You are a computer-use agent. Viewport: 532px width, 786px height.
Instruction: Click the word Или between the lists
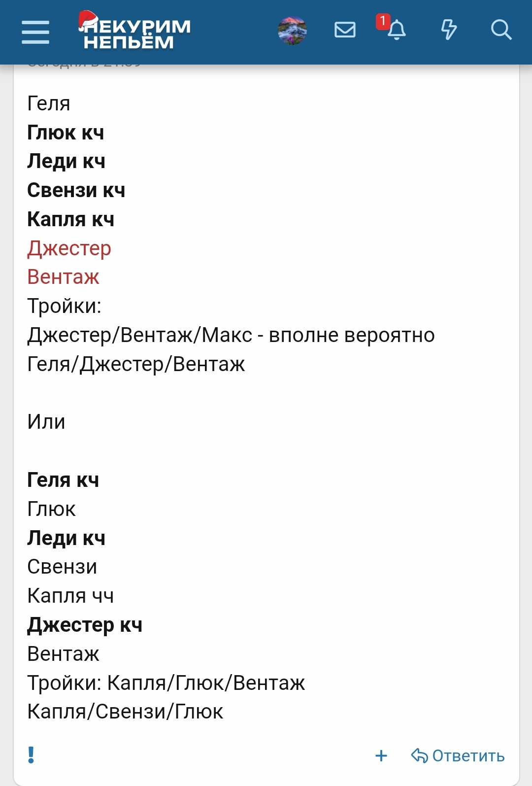46,422
